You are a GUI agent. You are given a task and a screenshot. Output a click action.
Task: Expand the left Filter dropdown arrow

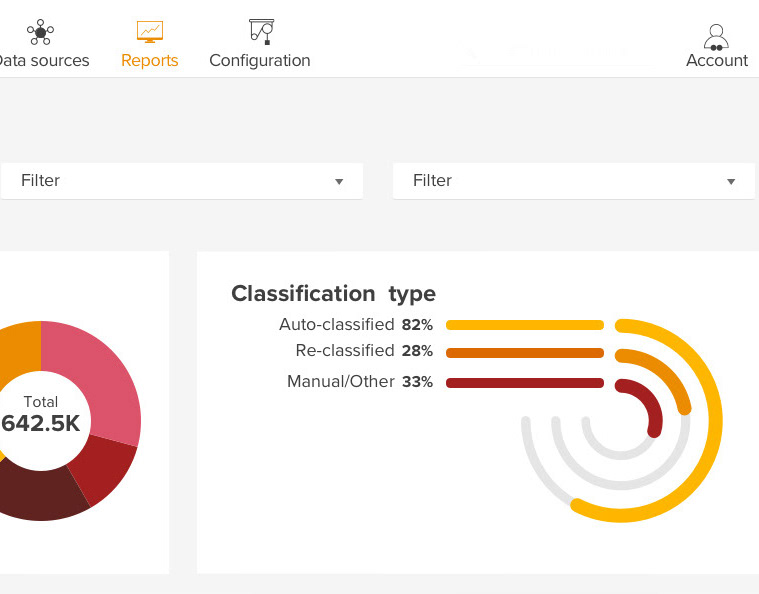(x=339, y=182)
